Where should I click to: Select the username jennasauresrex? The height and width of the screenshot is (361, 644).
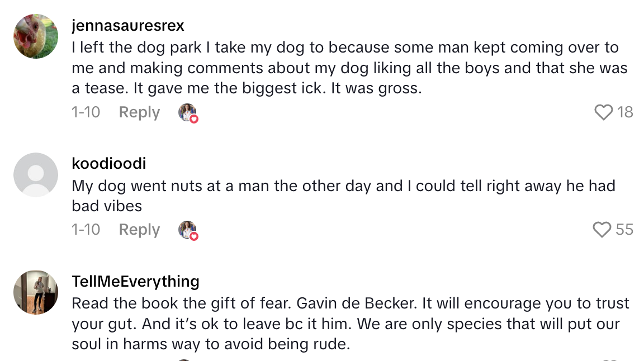click(x=129, y=25)
